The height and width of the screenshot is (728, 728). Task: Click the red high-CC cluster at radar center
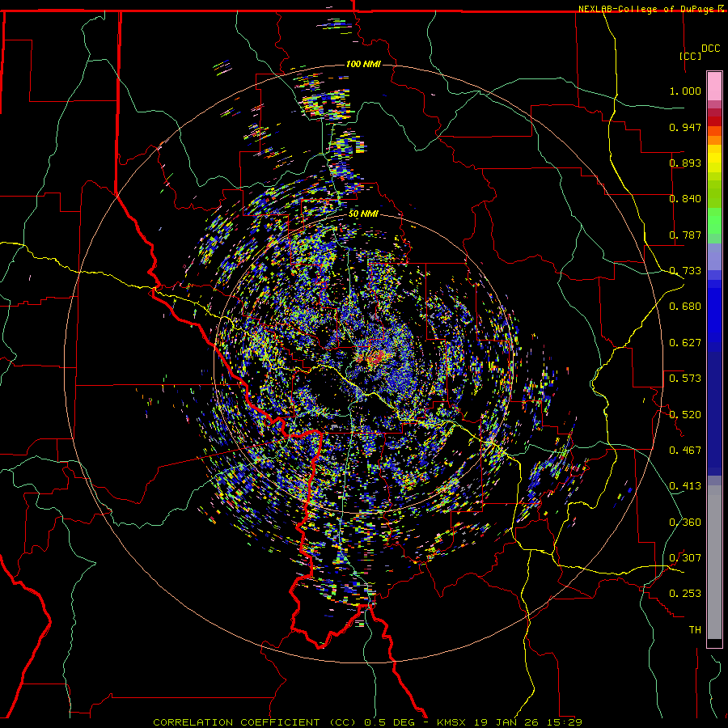[375, 358]
